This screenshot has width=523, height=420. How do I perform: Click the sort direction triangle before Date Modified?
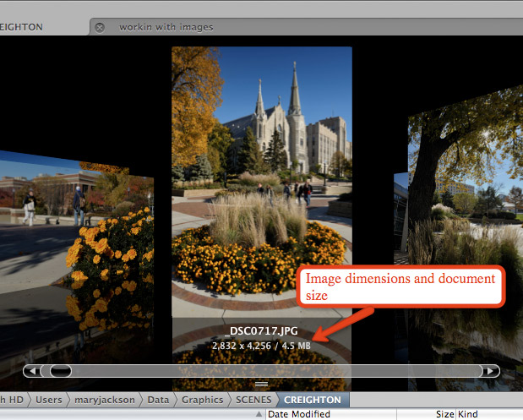[259, 414]
